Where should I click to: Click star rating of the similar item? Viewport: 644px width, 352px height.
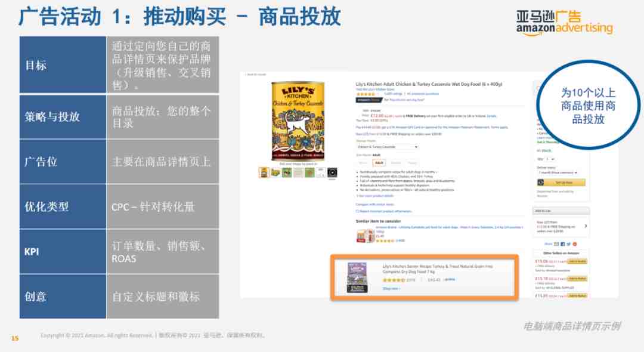[x=385, y=240]
